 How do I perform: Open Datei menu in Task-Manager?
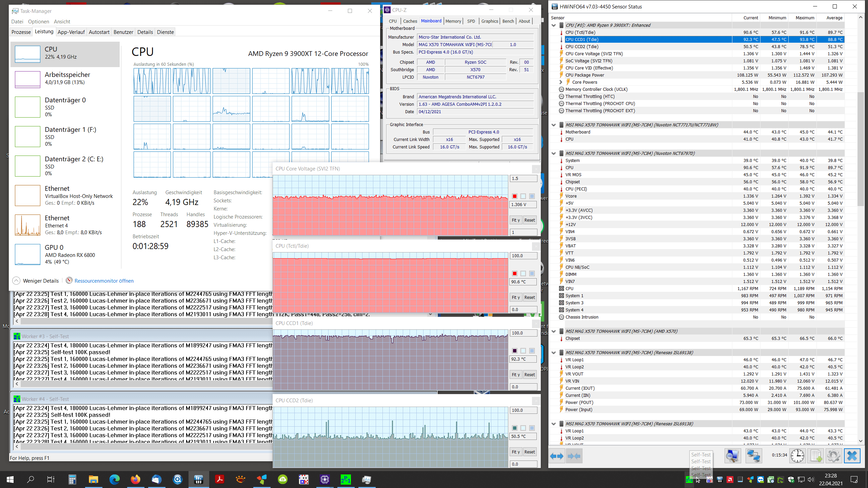pyautogui.click(x=17, y=21)
